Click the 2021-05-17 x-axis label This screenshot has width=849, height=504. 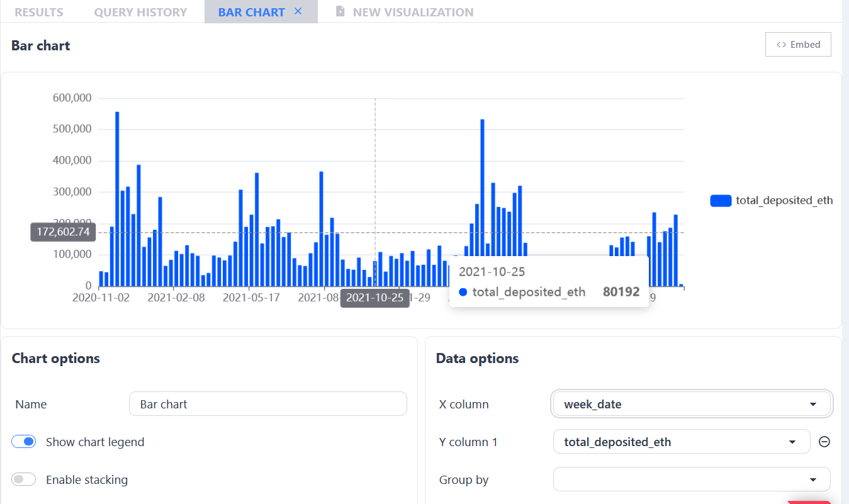click(251, 298)
